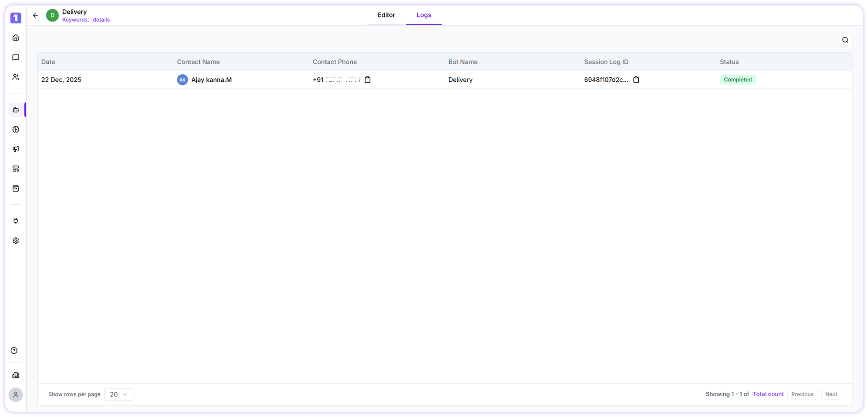Click the +91 phone number text
Image resolution: width=868 pixels, height=417 pixels.
pyautogui.click(x=336, y=80)
